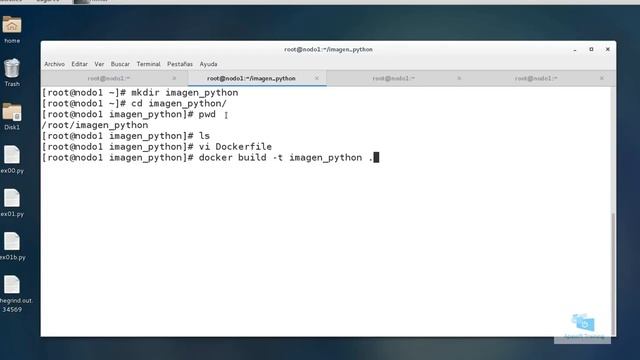Select the ex01b.py file icon
Image resolution: width=640 pixels, height=360 pixels.
pyautogui.click(x=12, y=242)
